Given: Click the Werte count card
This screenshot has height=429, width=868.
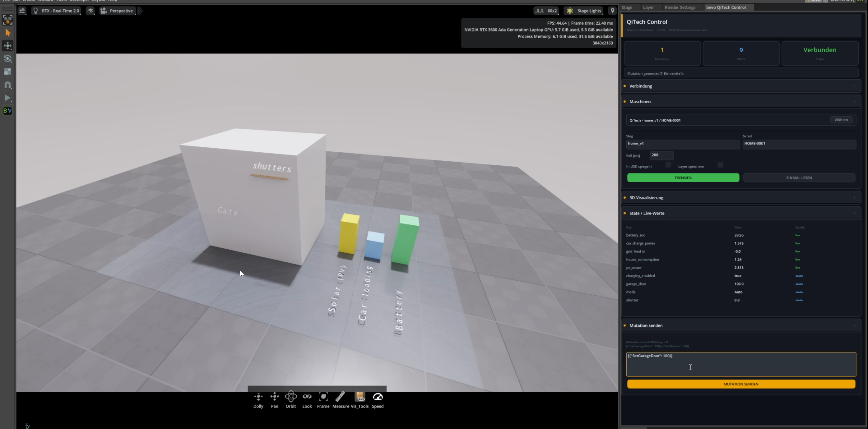Looking at the screenshot, I should [x=741, y=53].
